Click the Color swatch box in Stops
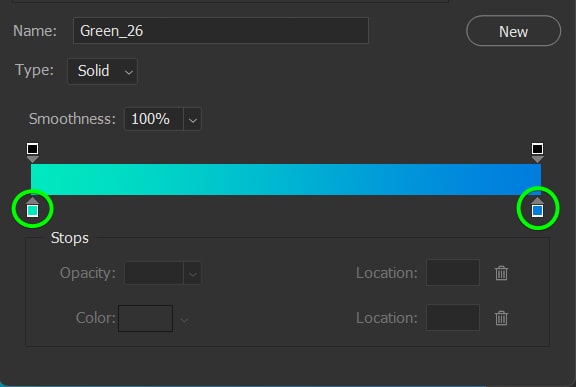Image resolution: width=576 pixels, height=387 pixels. [145, 318]
